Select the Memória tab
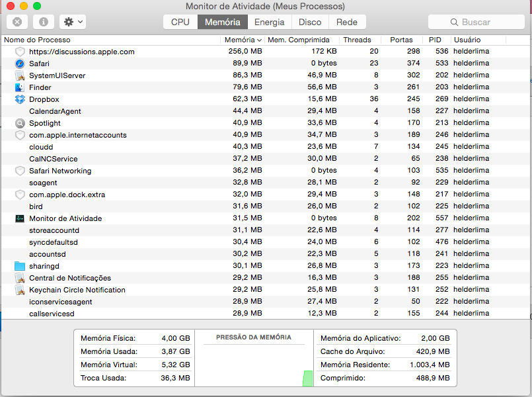Image resolution: width=532 pixels, height=397 pixels. tap(223, 22)
